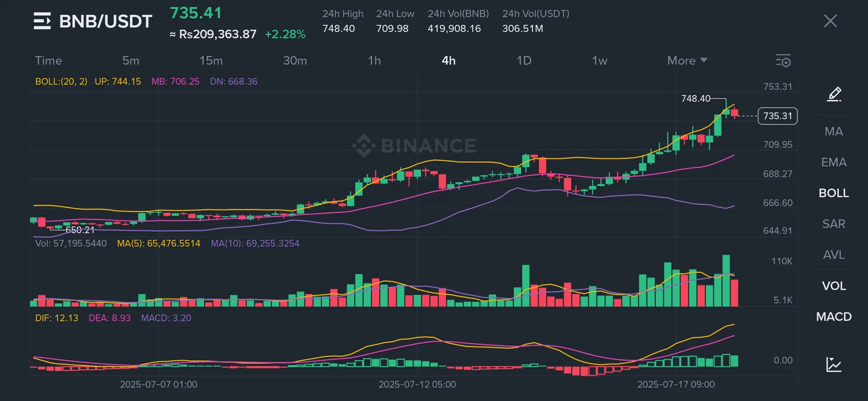868x401 pixels.
Task: Tap the 2025-07-07 01:00 time axis label
Action: [158, 384]
